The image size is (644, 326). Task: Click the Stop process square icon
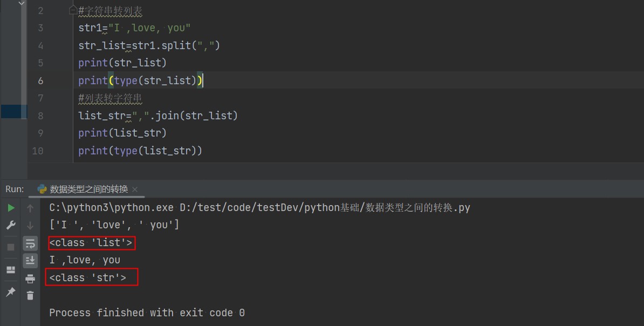11,247
